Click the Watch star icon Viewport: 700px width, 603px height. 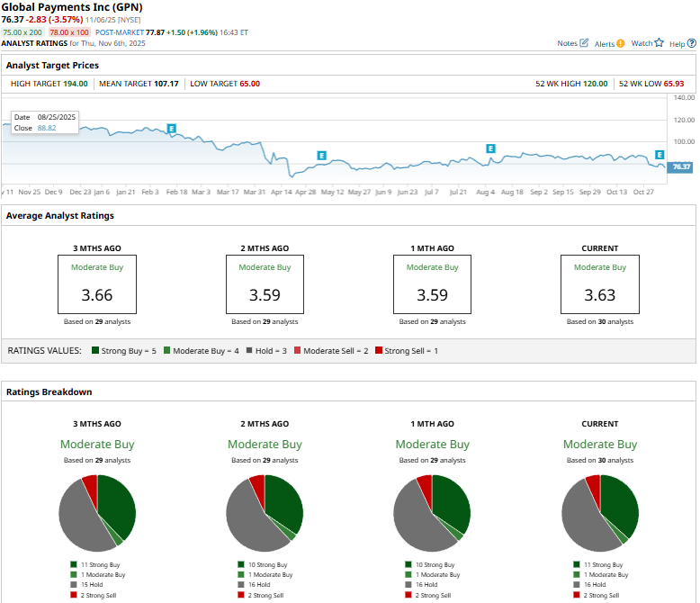coord(659,42)
